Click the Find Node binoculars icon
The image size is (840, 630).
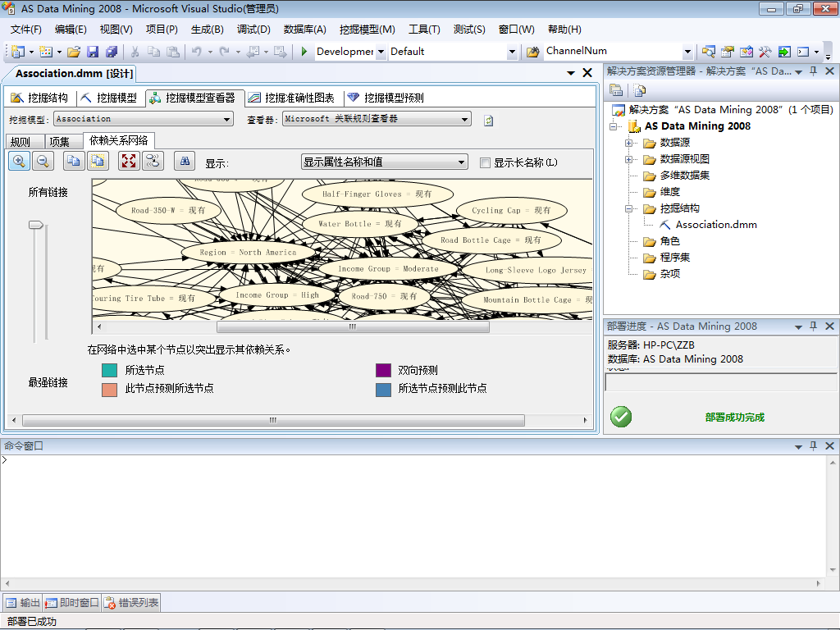(185, 161)
